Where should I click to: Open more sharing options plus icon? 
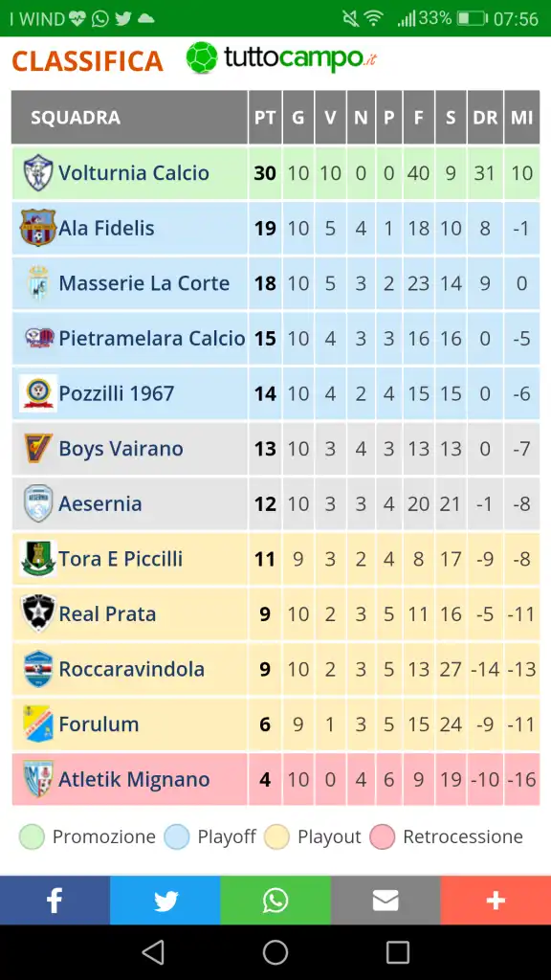(496, 900)
